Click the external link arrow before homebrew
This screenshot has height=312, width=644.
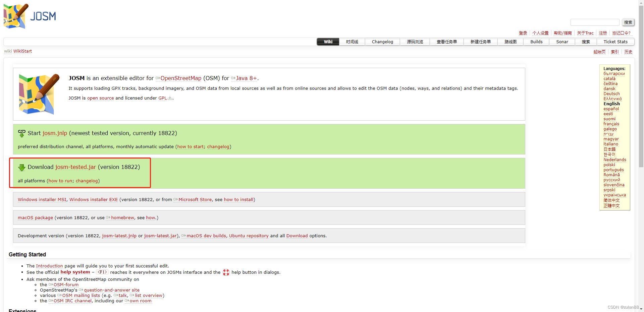[108, 217]
